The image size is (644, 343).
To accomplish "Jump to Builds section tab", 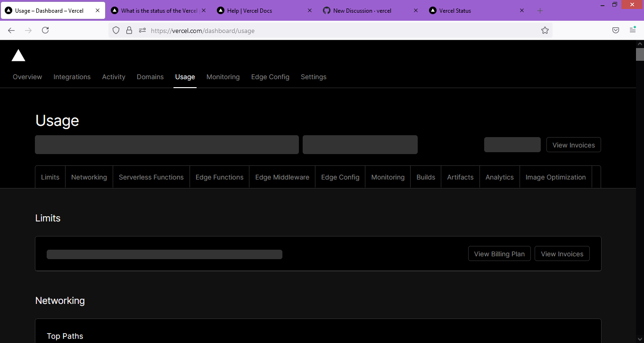I will (x=426, y=177).
